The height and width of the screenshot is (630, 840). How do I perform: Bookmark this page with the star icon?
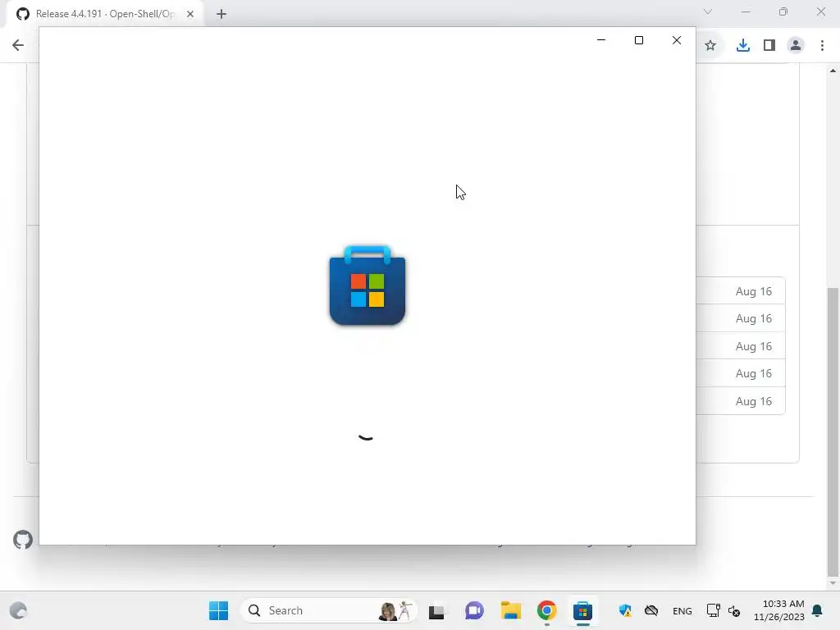pyautogui.click(x=710, y=46)
